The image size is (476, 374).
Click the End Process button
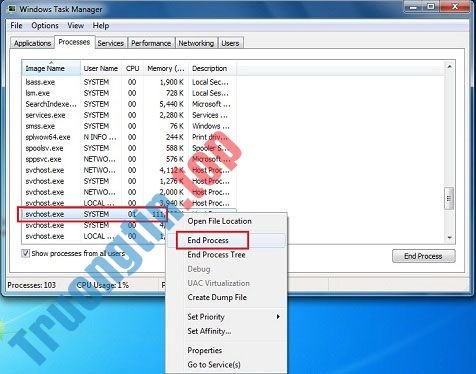pyautogui.click(x=423, y=256)
